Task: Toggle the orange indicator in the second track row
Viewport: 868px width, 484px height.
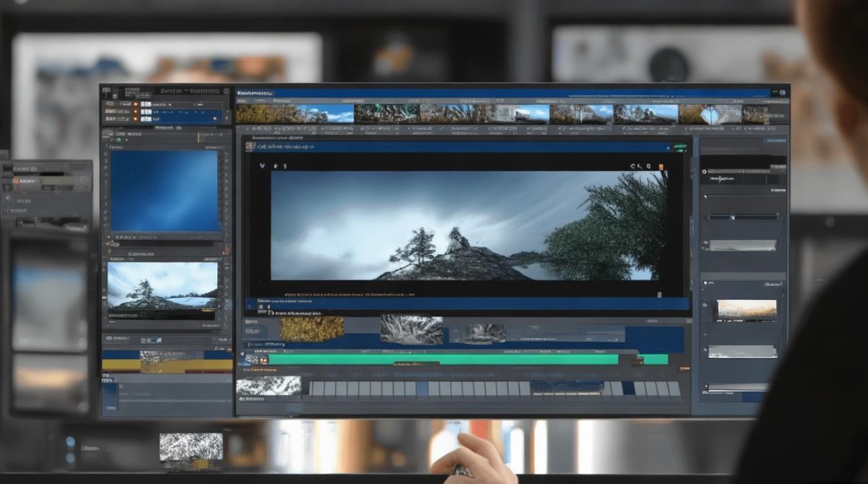Action: [x=135, y=112]
